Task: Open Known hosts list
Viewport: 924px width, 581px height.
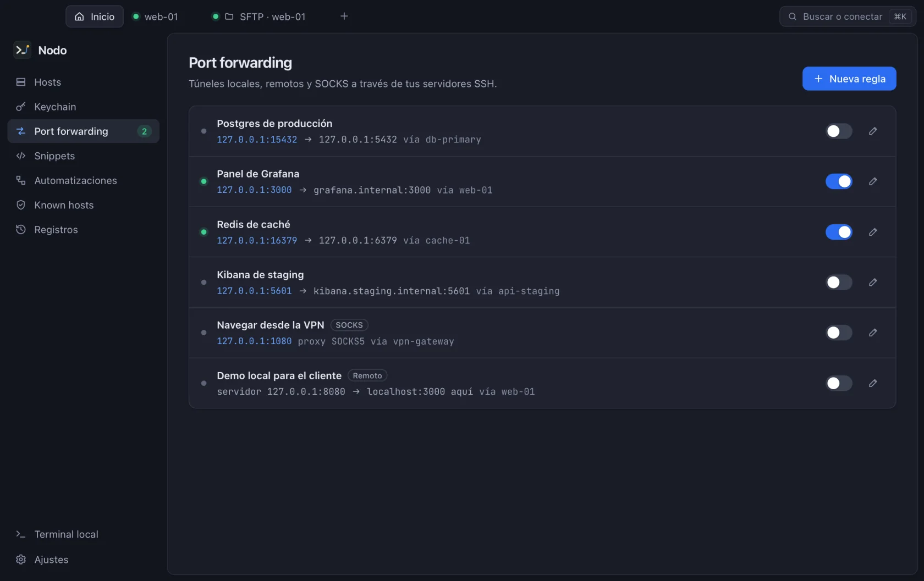Action: tap(84, 205)
